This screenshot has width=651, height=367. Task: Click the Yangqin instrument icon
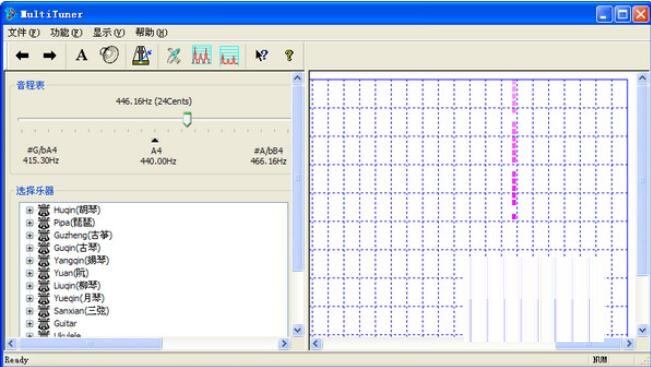click(44, 260)
